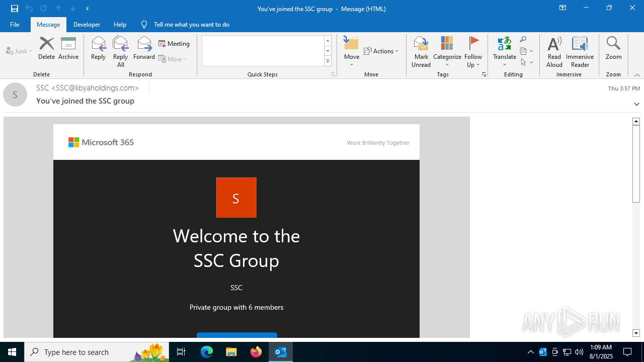Open the notification center
644x362 pixels.
[x=627, y=352]
